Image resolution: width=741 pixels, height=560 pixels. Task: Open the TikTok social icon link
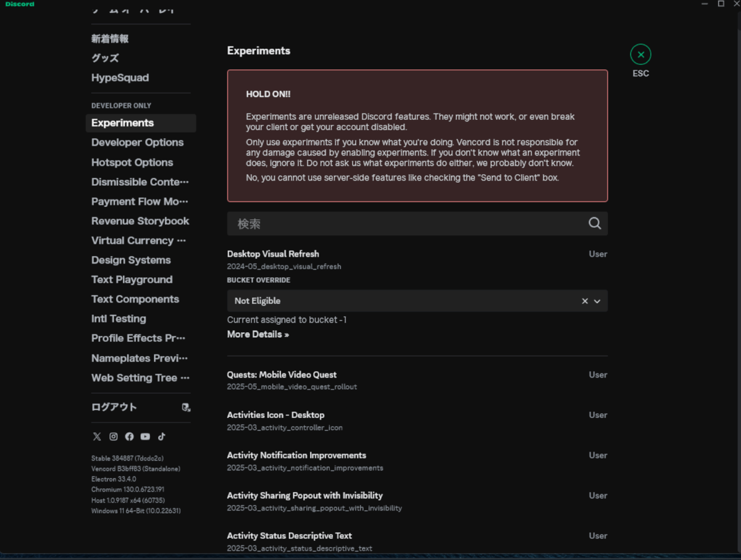pos(161,437)
